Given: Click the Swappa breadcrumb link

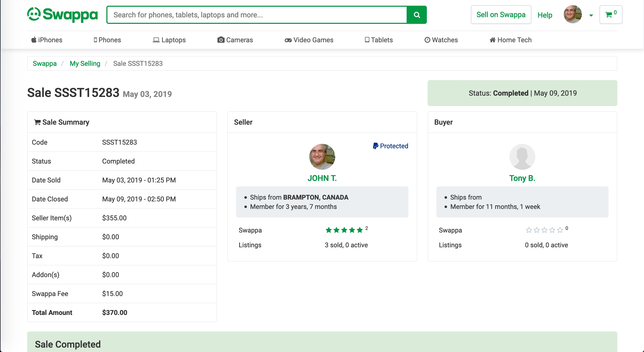Looking at the screenshot, I should [45, 64].
